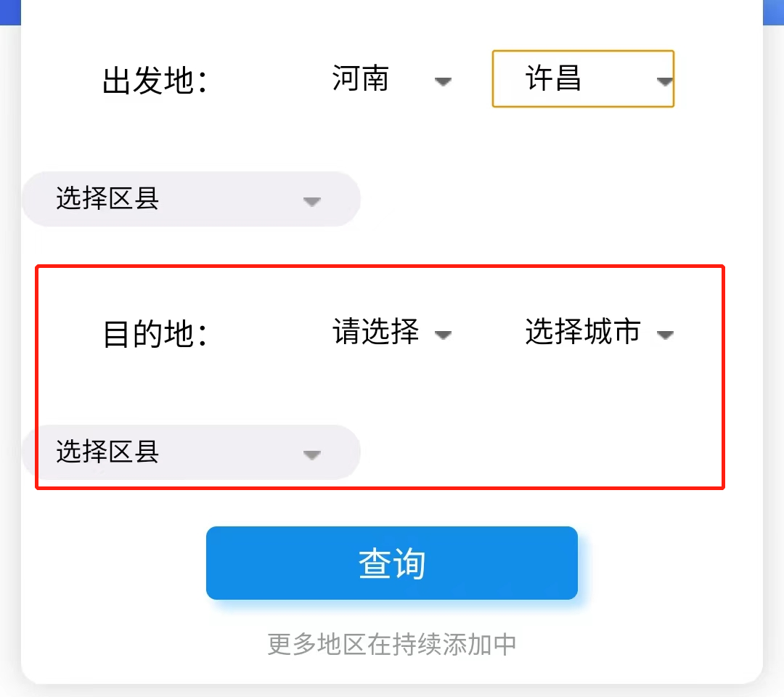The height and width of the screenshot is (697, 784).
Task: Click the arrow on destination 选择区县 pill
Action: pyautogui.click(x=311, y=455)
